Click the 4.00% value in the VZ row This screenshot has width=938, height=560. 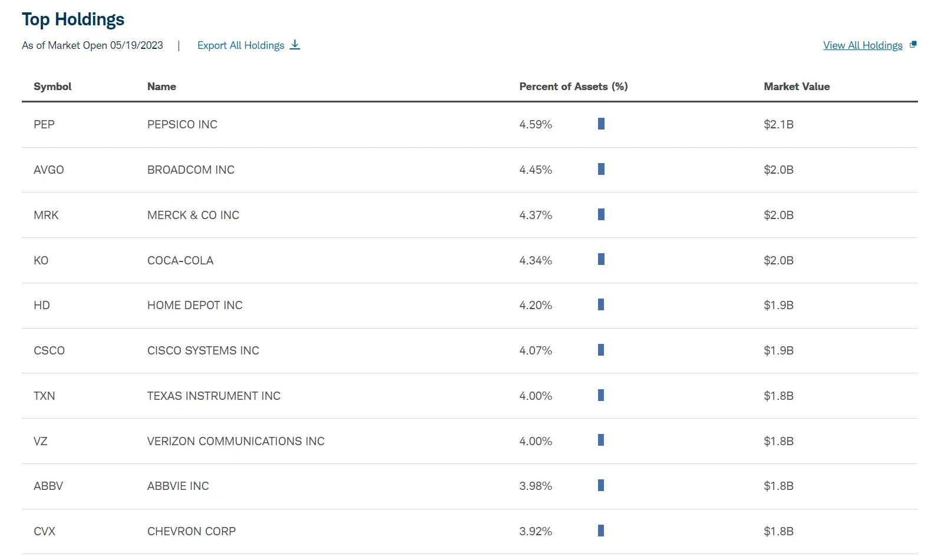[536, 441]
